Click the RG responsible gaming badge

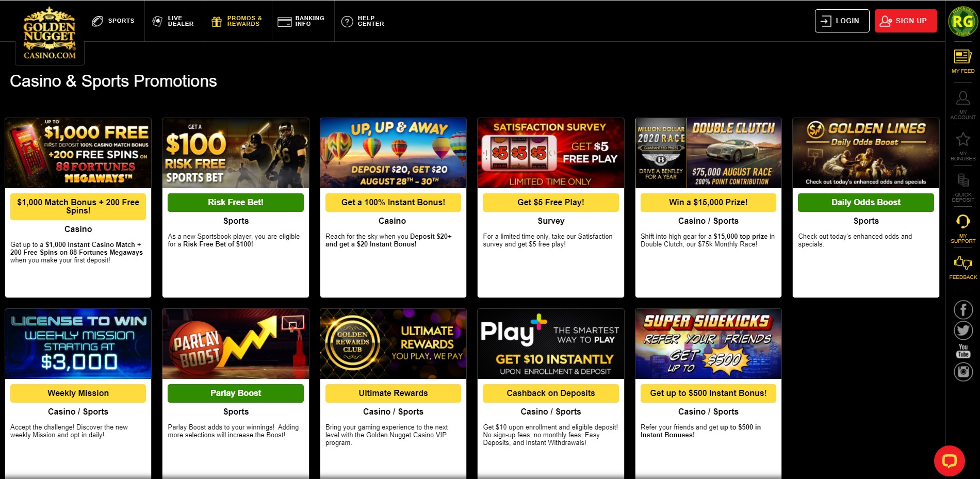coord(963,22)
